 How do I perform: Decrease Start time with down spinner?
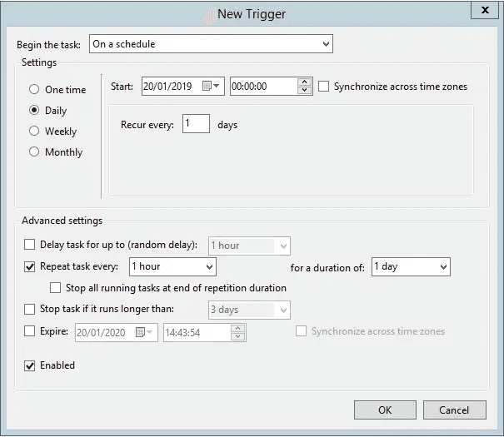pos(304,90)
